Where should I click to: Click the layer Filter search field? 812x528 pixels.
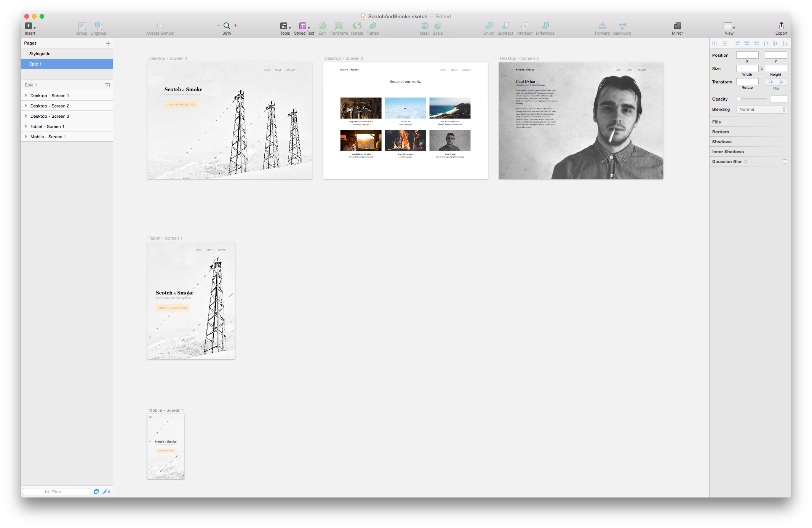tap(56, 491)
